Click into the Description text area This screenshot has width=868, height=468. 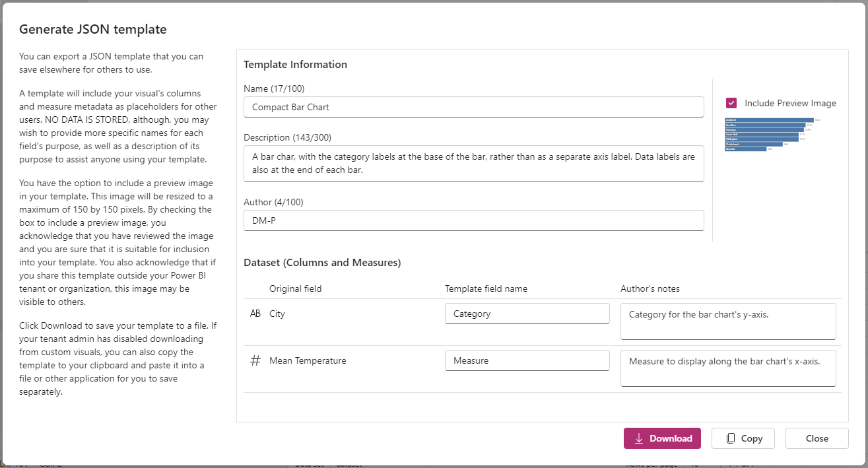click(x=473, y=164)
